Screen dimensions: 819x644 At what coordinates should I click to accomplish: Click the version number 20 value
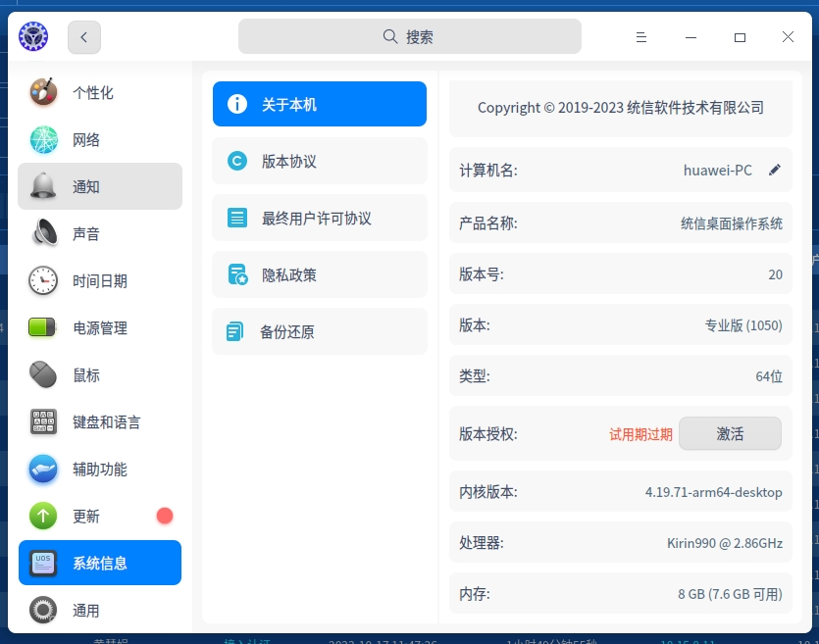pos(775,274)
